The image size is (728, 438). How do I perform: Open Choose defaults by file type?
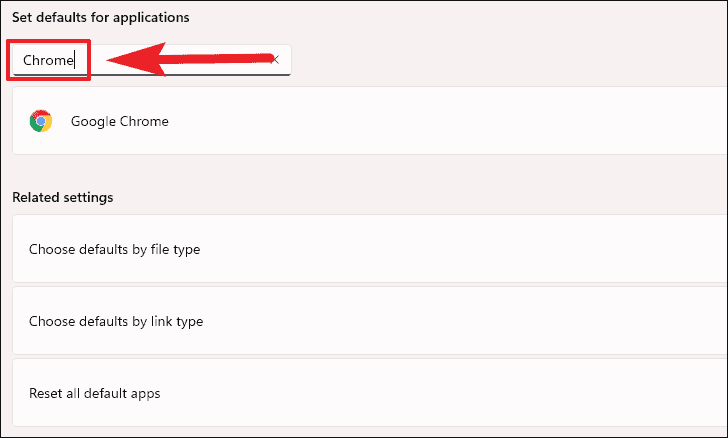(x=370, y=249)
